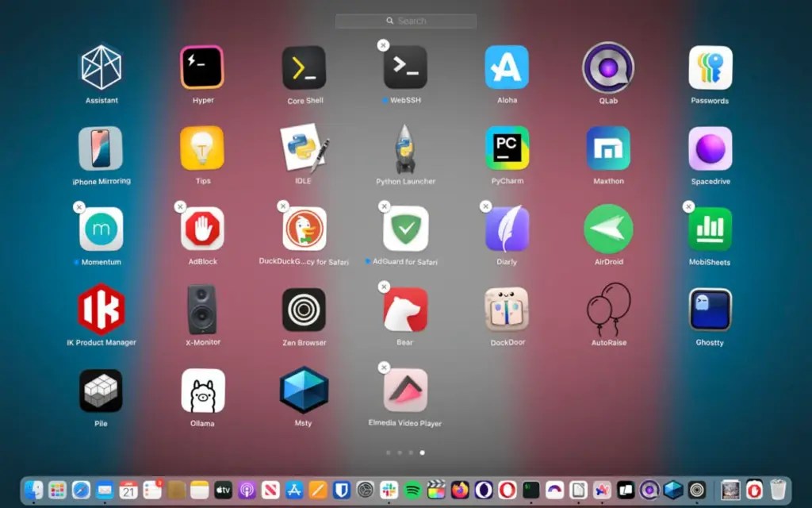
Task: Open Reminders with badge in Dock
Action: point(152,490)
